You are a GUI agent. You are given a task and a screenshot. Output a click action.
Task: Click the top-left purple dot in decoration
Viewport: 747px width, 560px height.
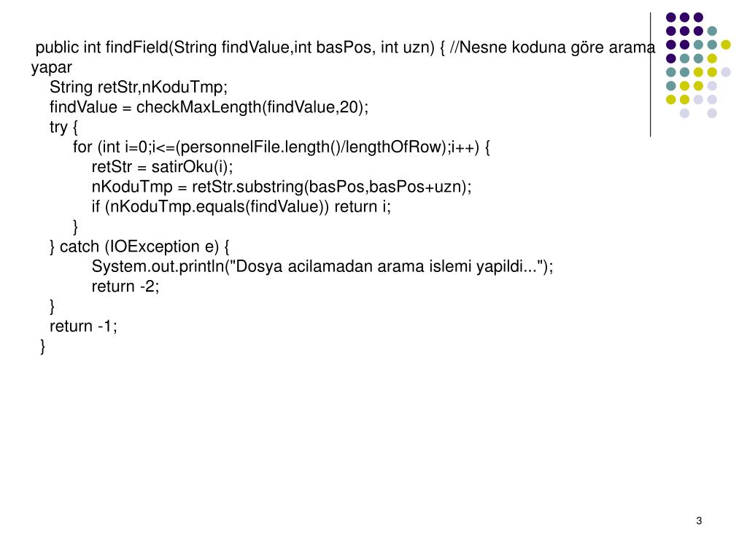[x=671, y=17]
